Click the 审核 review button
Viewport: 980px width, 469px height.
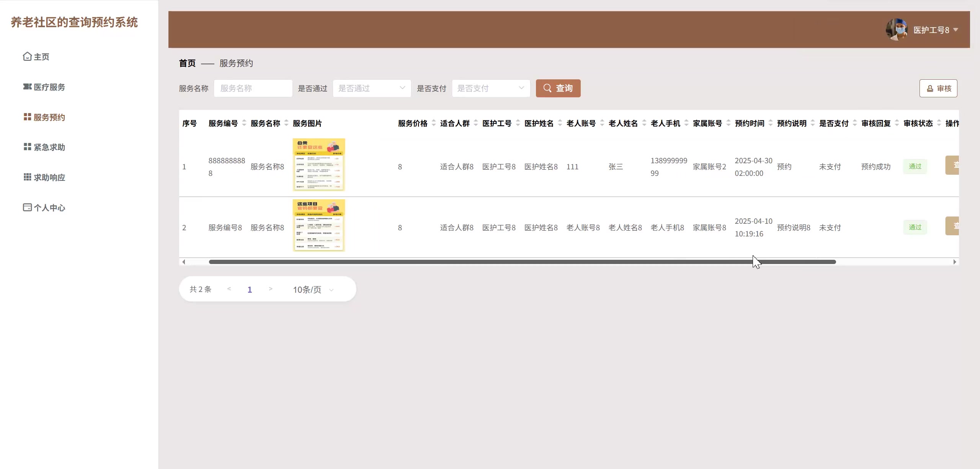tap(939, 88)
